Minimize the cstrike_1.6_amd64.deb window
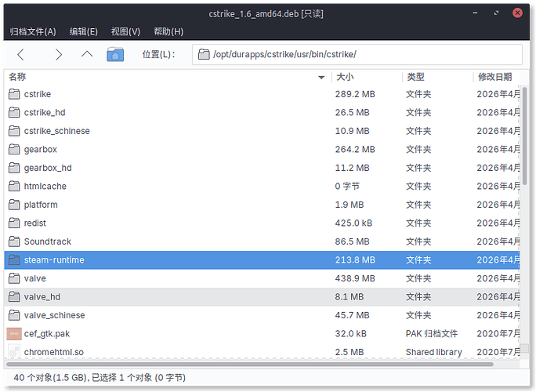536x392 pixels. pos(475,13)
